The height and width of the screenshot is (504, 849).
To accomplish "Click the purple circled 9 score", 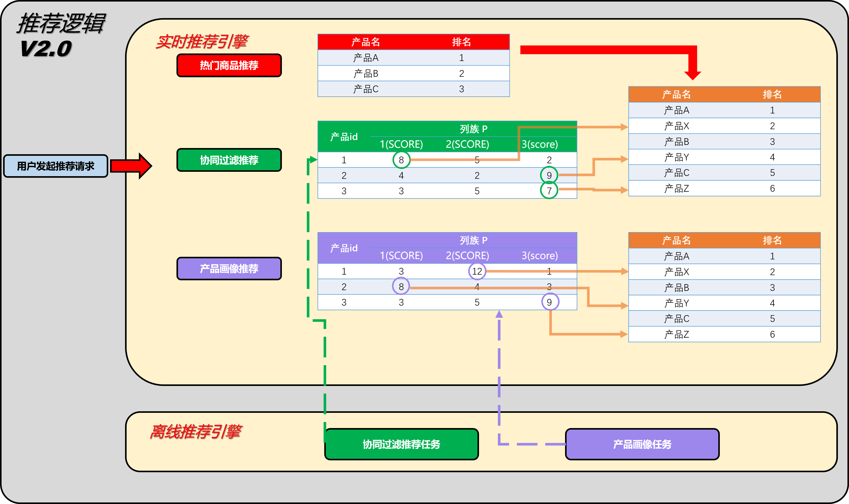I will point(550,302).
